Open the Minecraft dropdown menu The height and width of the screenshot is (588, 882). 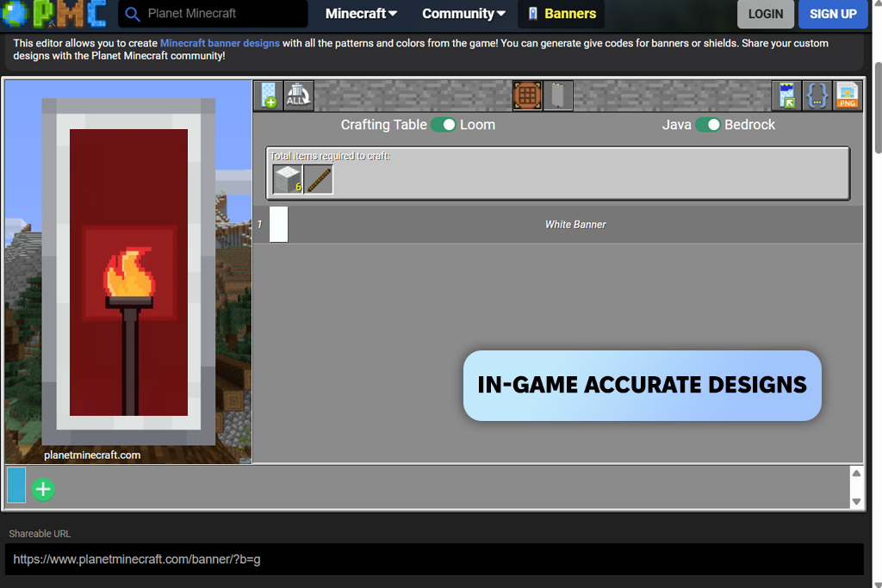361,14
